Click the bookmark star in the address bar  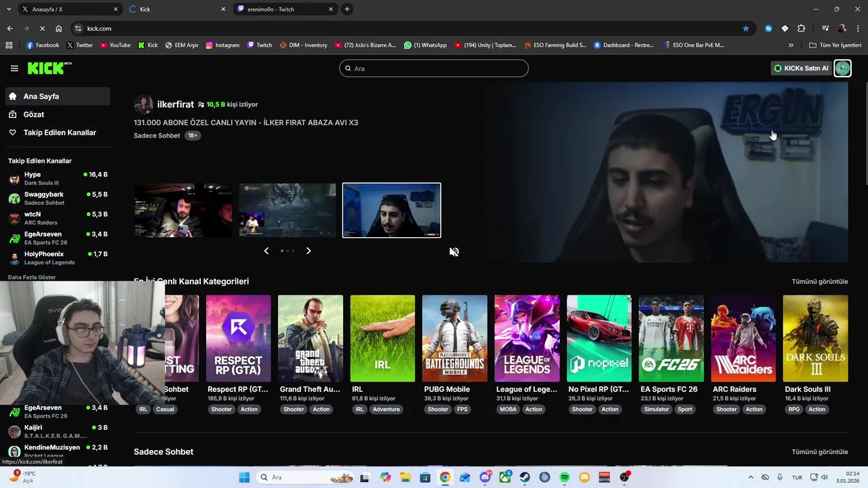tap(746, 28)
